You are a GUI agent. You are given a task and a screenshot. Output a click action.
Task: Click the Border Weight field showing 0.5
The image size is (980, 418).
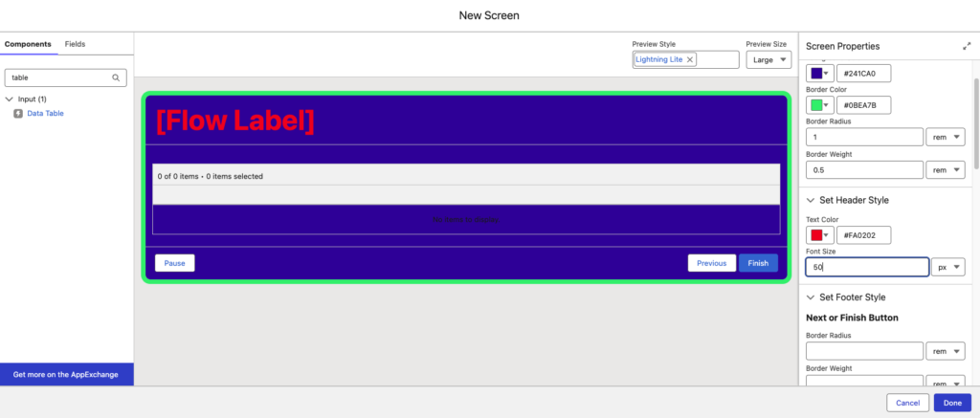click(865, 170)
